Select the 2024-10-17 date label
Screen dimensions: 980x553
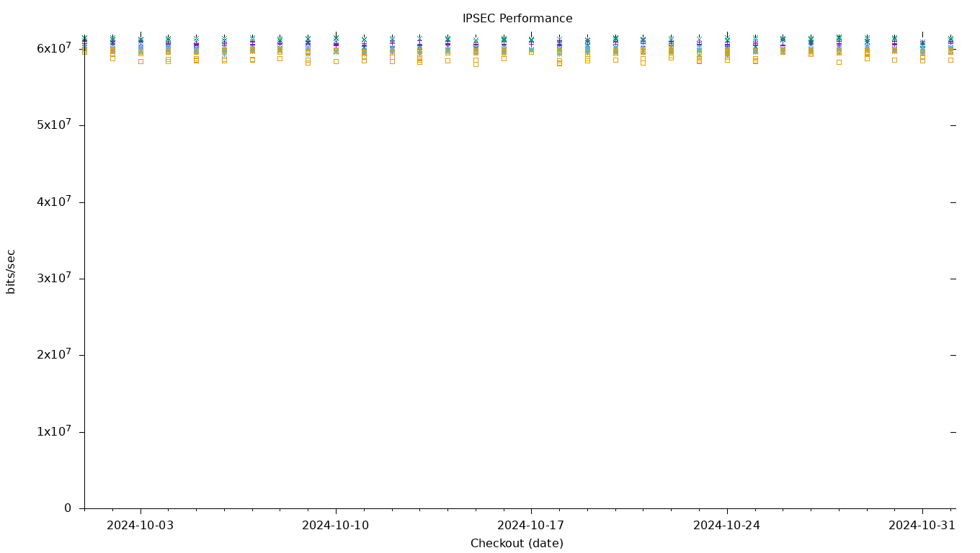click(531, 526)
